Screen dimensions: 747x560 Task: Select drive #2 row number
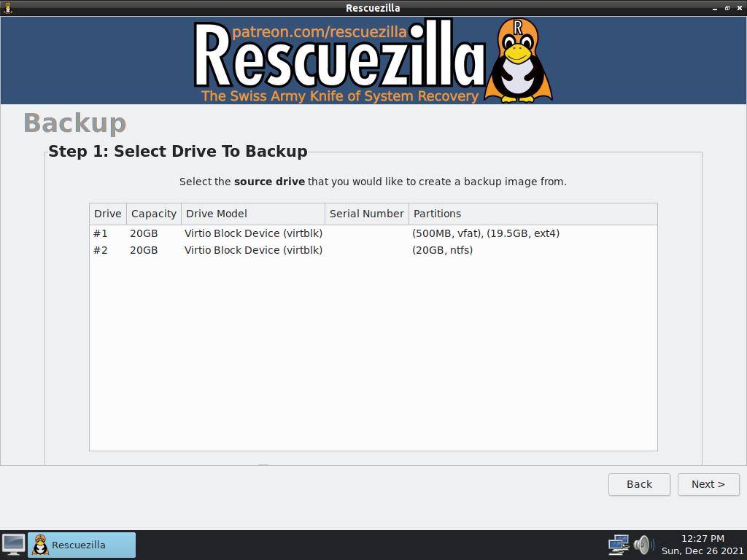click(101, 250)
